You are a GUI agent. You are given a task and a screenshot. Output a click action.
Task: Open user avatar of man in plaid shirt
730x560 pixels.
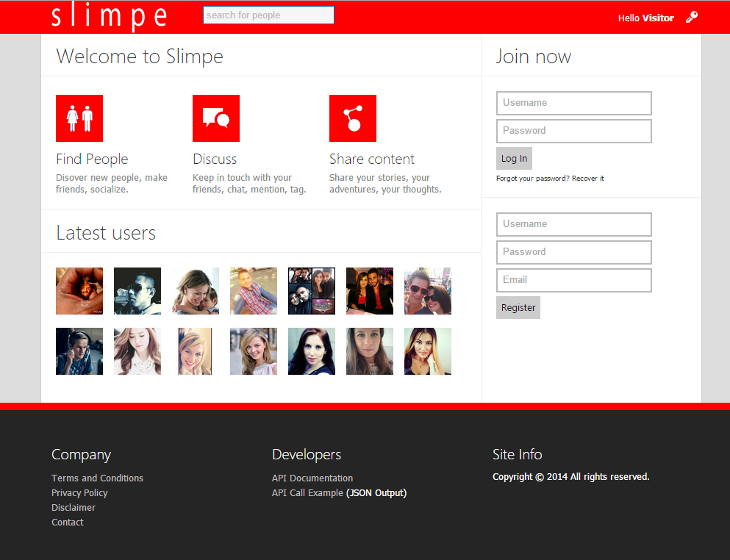pyautogui.click(x=254, y=291)
